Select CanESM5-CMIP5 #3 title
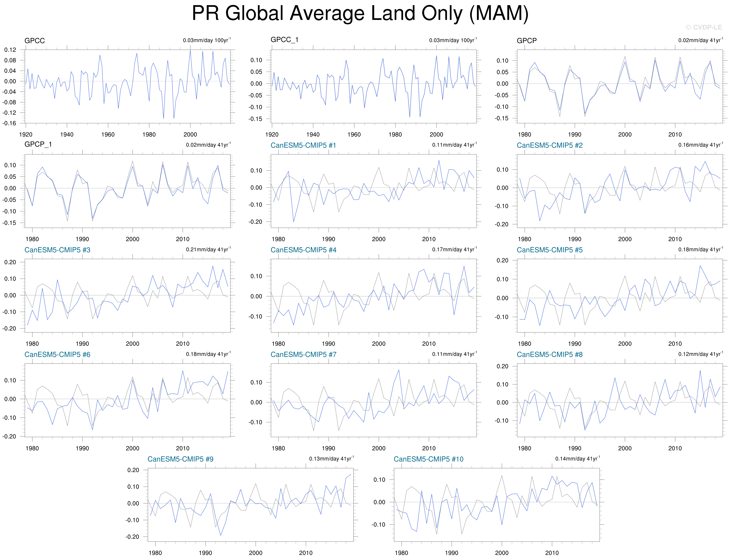 [57, 250]
